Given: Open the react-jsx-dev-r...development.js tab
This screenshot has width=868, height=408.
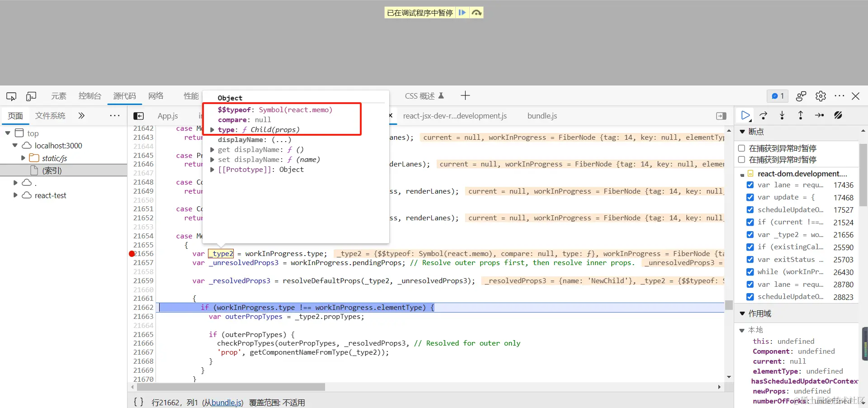Looking at the screenshot, I should point(455,116).
